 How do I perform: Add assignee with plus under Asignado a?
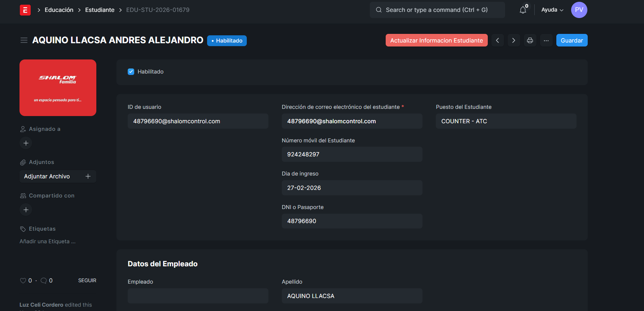[26, 143]
